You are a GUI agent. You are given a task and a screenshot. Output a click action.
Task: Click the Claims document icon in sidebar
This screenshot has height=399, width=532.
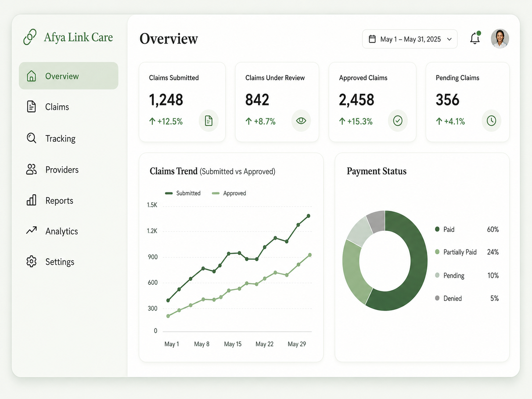click(32, 107)
